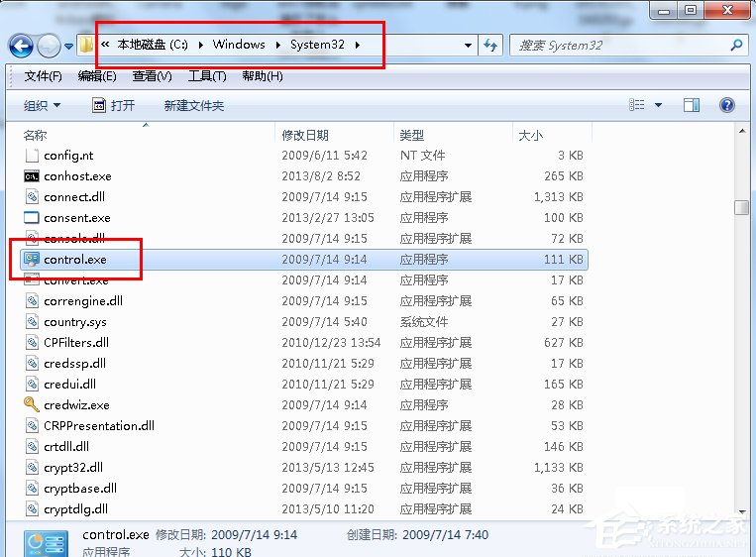This screenshot has width=756, height=557.
Task: Open the 组织 dropdown menu
Action: pyautogui.click(x=42, y=105)
